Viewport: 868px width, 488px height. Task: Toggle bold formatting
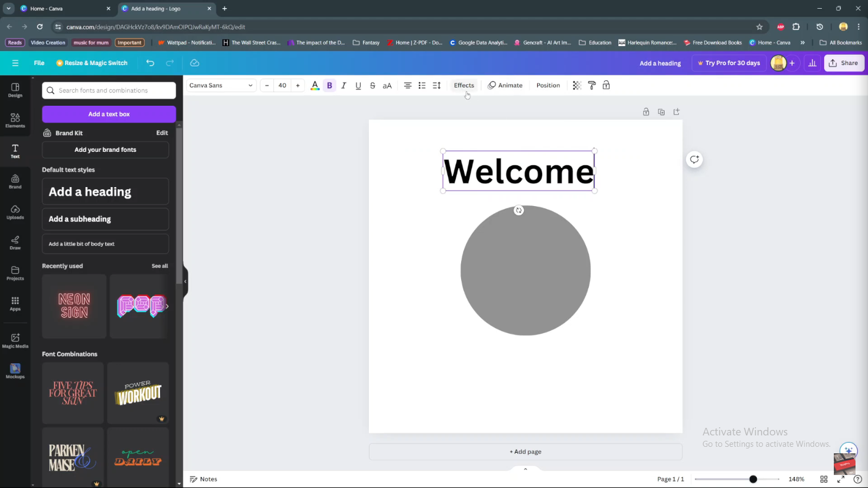329,85
